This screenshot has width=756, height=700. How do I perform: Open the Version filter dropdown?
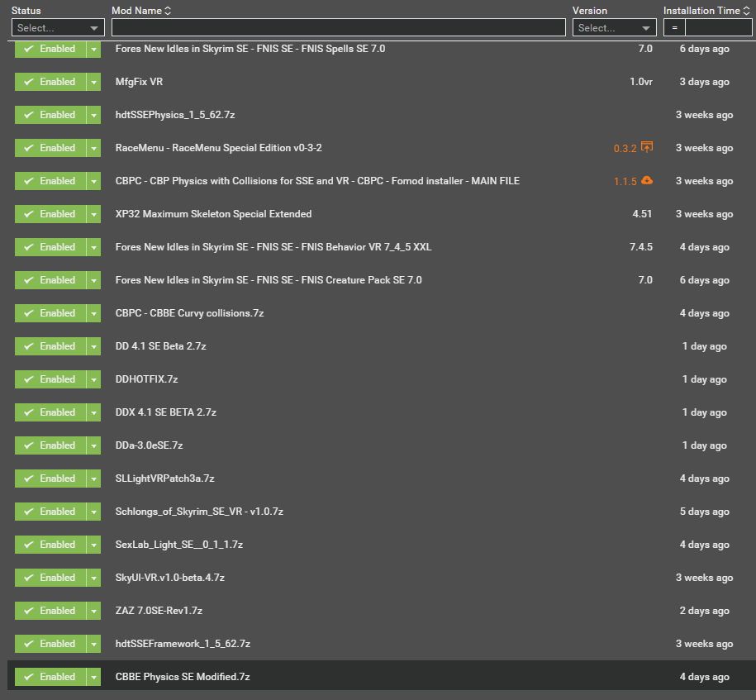(614, 28)
